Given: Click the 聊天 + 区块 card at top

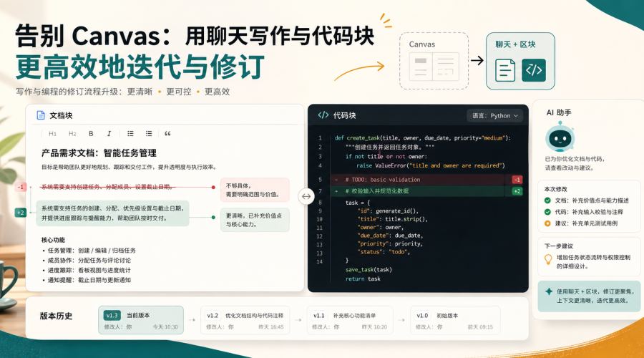Looking at the screenshot, I should tap(520, 61).
